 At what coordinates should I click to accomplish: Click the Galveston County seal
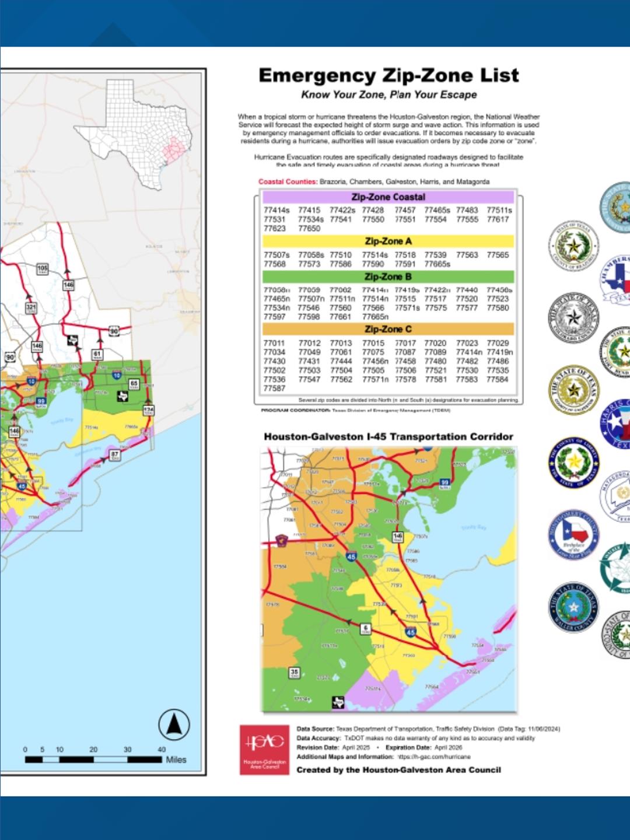[x=573, y=390]
